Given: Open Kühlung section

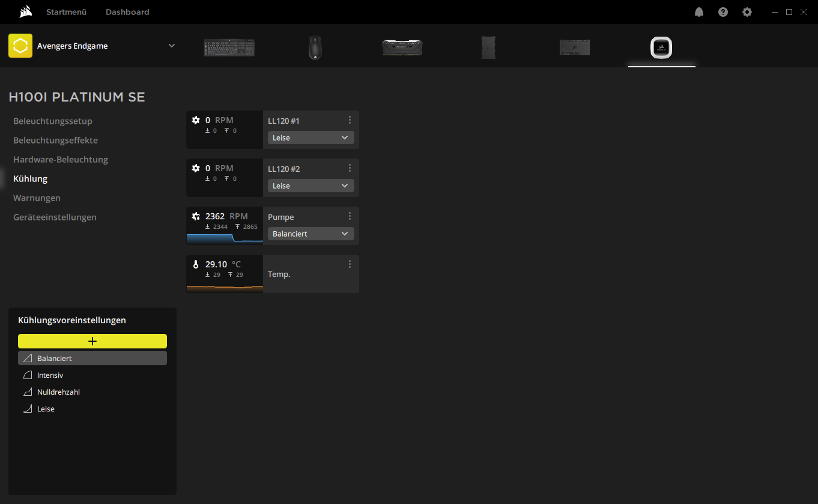Looking at the screenshot, I should click(30, 178).
